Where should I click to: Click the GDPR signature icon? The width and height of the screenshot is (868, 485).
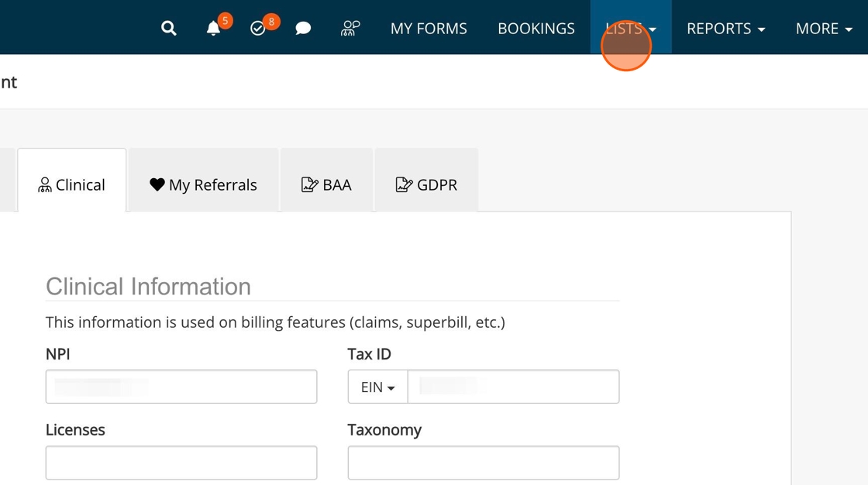(x=403, y=184)
